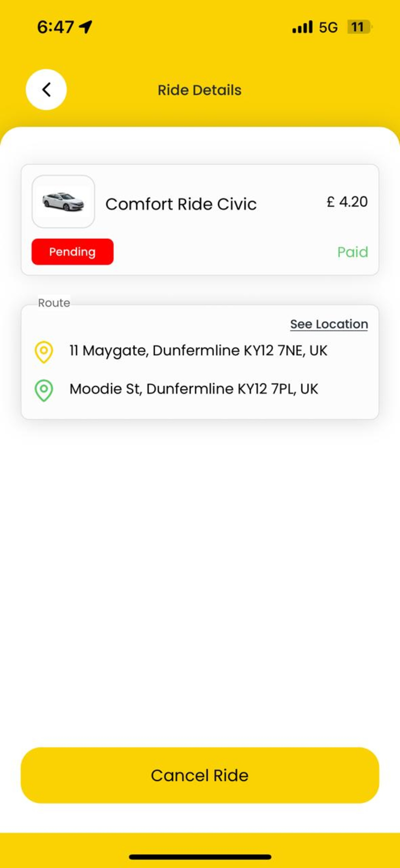Tap the 5G network indicator
The height and width of the screenshot is (868, 400).
pyautogui.click(x=328, y=27)
